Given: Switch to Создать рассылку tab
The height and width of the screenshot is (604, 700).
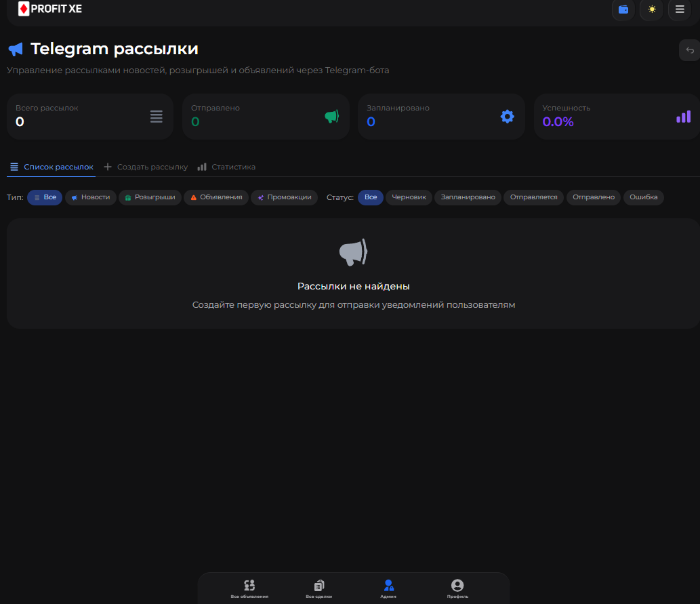Looking at the screenshot, I should pyautogui.click(x=146, y=167).
